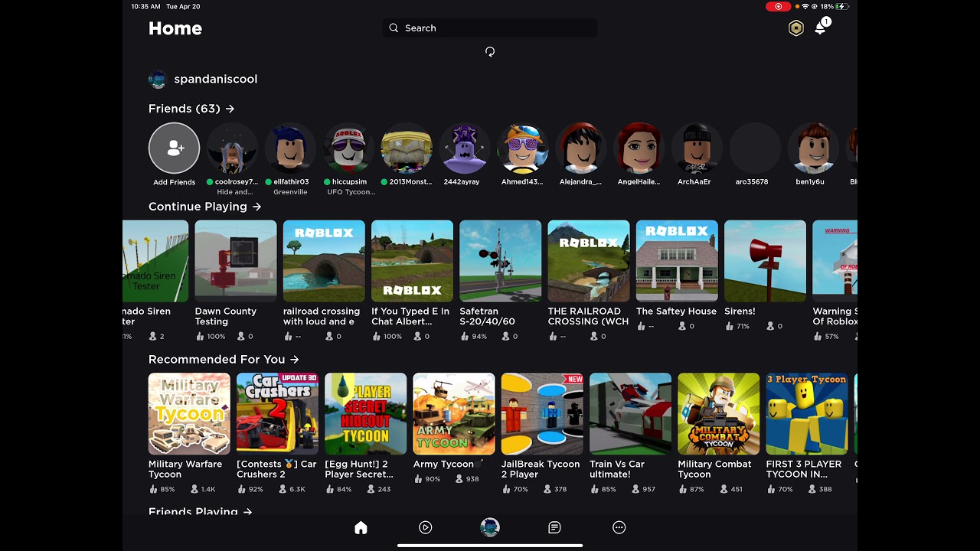Image resolution: width=980 pixels, height=551 pixels.
Task: Tap the search magnifier icon
Action: [394, 28]
